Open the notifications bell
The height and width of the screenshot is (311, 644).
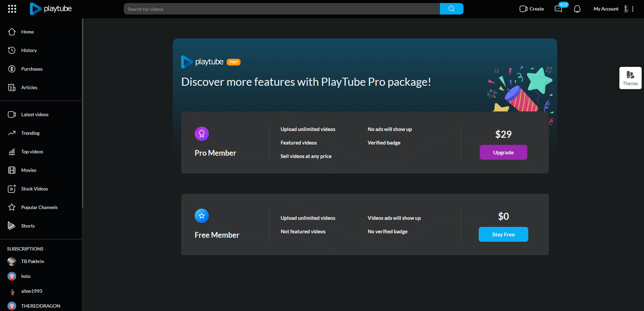click(x=577, y=9)
